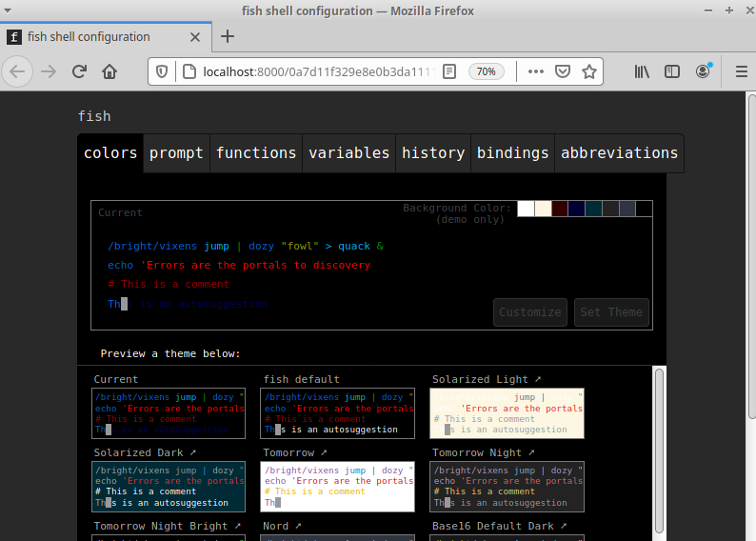This screenshot has width=756, height=541.
Task: Open the new tab with the plus icon
Action: coord(228,36)
